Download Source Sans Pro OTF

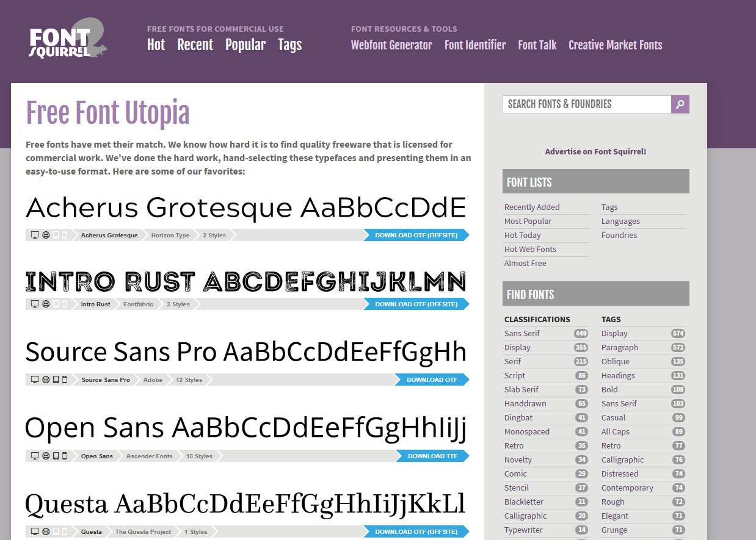pos(431,380)
